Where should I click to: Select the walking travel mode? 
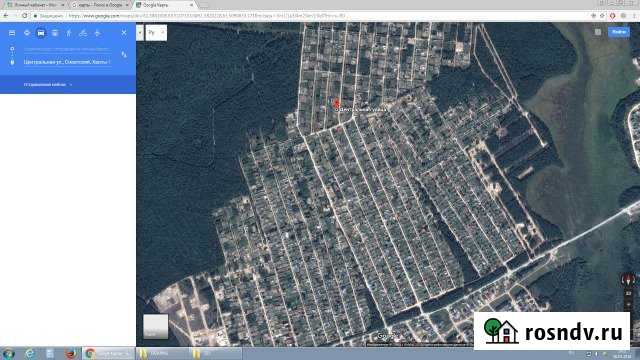tap(69, 33)
